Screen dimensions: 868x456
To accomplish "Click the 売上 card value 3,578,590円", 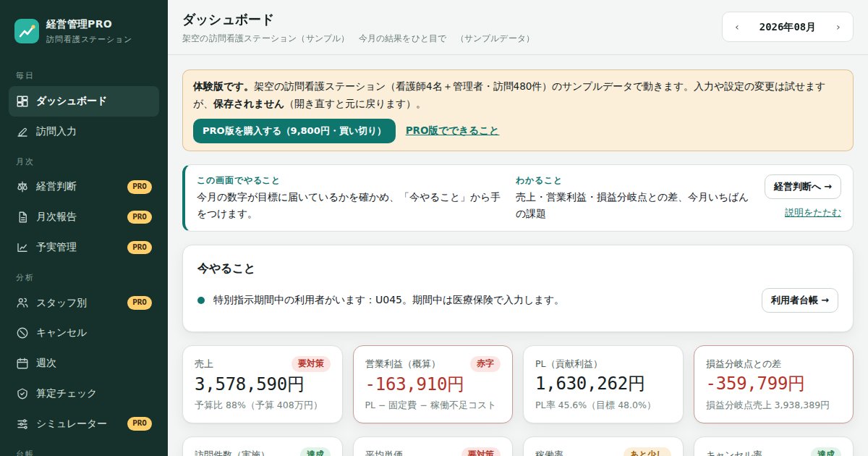I will click(x=250, y=384).
